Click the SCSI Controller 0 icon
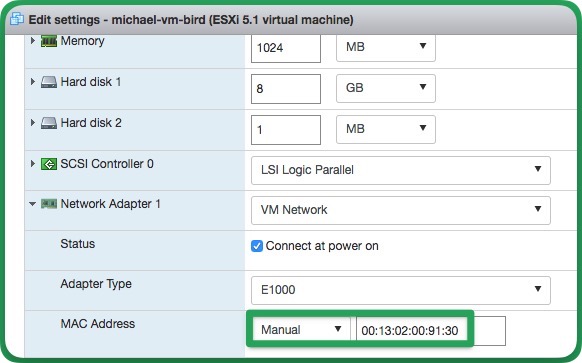Screen dimensions: 582x363 pos(49,164)
